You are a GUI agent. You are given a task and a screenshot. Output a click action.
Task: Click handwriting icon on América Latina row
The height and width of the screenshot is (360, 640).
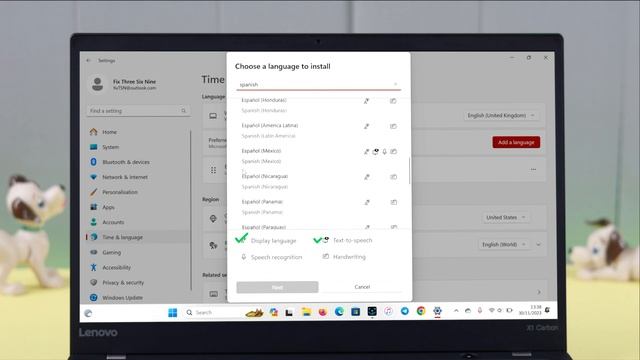coord(393,126)
